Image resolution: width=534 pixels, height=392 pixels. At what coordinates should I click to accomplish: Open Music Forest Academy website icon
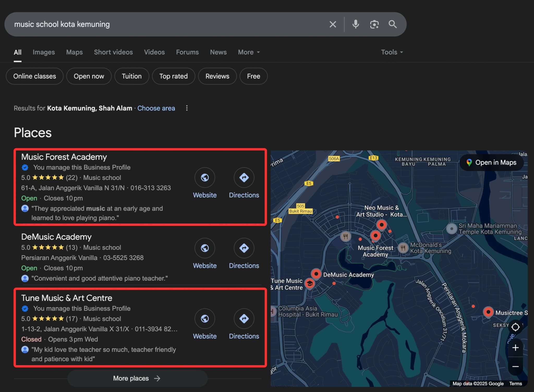pos(205,178)
